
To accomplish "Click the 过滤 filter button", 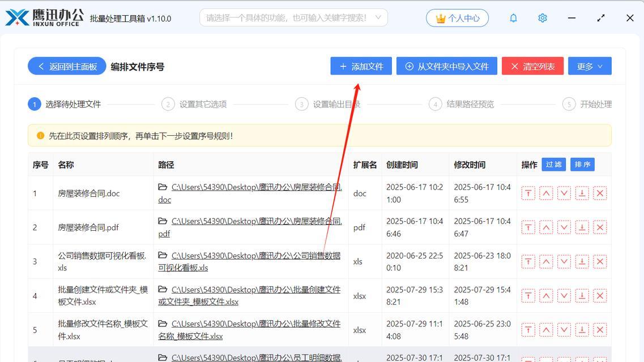I will 553,165.
